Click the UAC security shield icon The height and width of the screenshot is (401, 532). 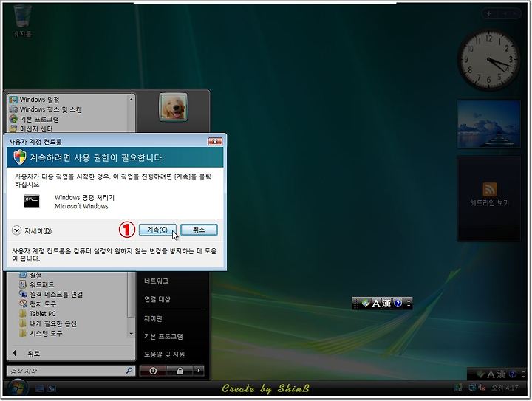pos(20,157)
